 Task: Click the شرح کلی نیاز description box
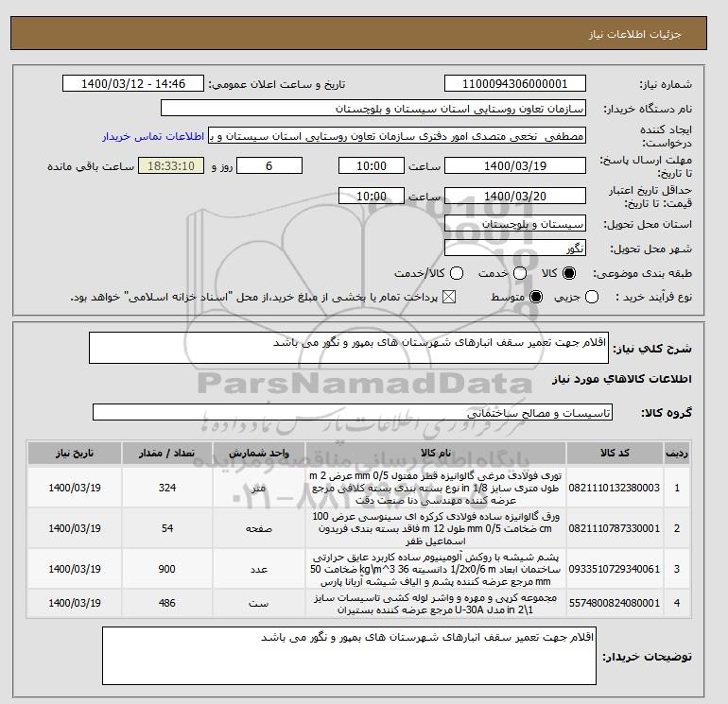click(x=349, y=348)
